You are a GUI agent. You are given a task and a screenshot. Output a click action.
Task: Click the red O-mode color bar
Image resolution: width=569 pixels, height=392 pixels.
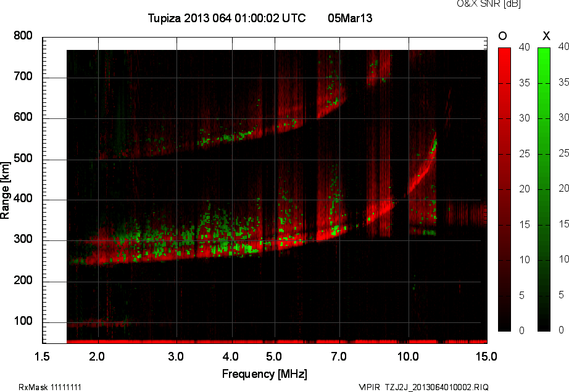pos(504,189)
